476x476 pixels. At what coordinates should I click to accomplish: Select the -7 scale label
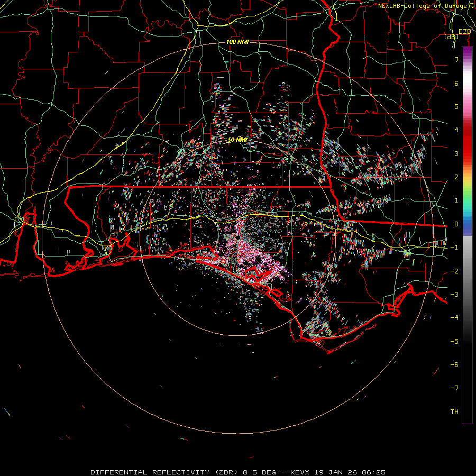click(x=454, y=388)
